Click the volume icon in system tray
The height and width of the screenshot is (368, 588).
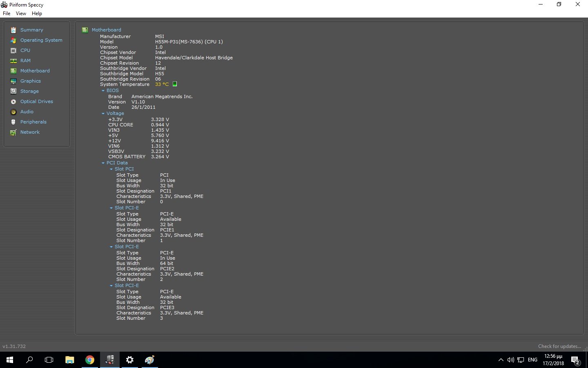click(510, 360)
